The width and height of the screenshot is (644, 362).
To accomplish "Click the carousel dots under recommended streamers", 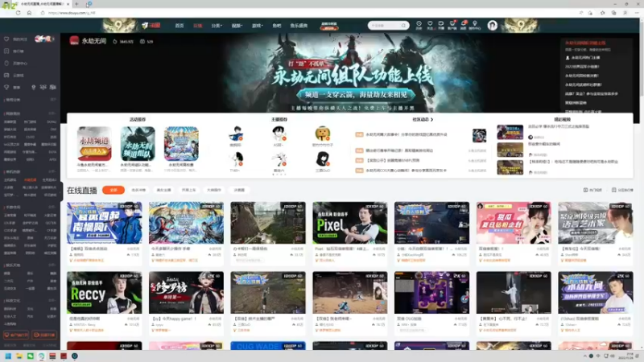I will pos(279,175).
